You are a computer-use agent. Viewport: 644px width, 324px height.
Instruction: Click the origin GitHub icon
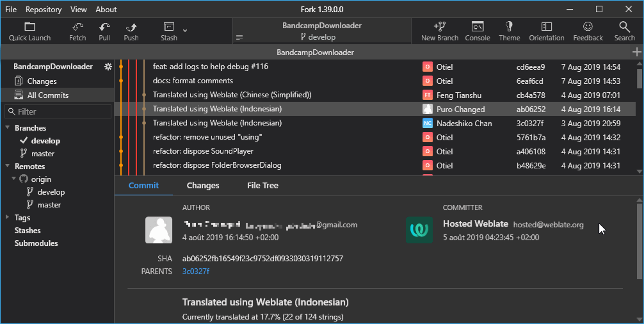click(24, 179)
